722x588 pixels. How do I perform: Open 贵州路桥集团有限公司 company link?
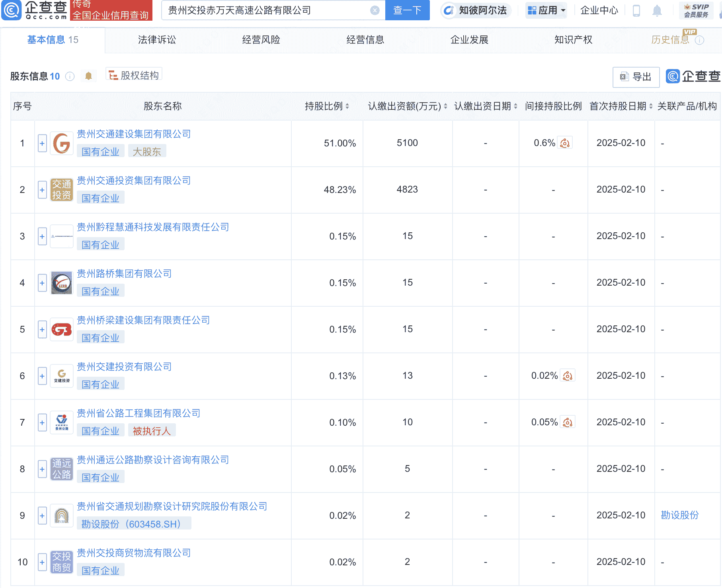tap(124, 274)
